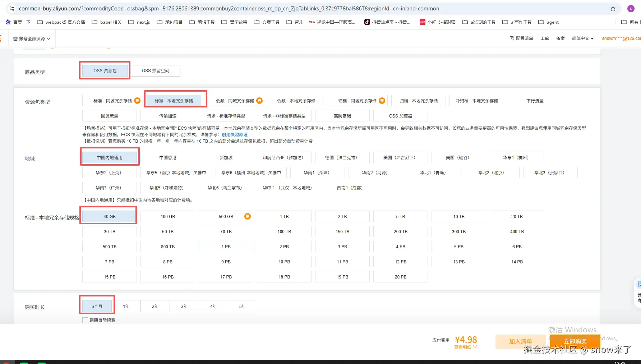Screen dimensions: 641x364
Task: Open the 创建快照原理 link
Action: pyautogui.click(x=235, y=135)
